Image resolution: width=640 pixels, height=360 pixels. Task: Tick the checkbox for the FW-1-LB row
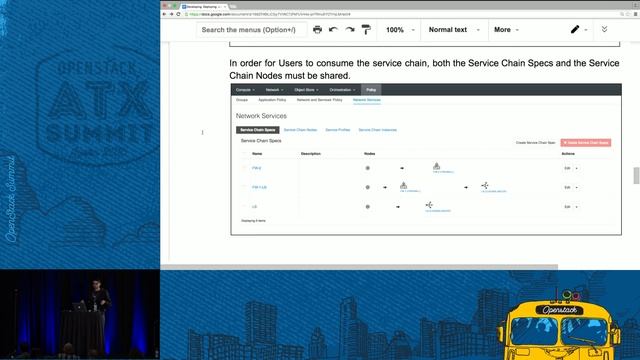(x=245, y=187)
